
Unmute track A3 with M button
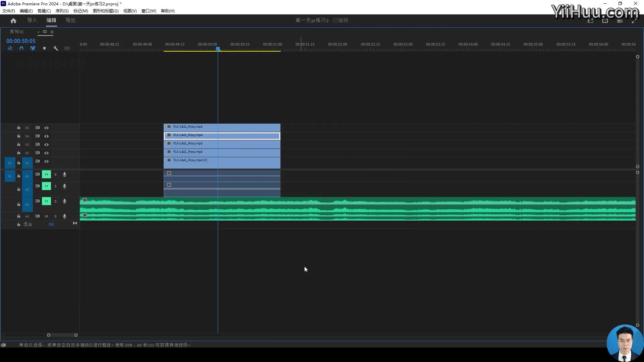(46, 201)
